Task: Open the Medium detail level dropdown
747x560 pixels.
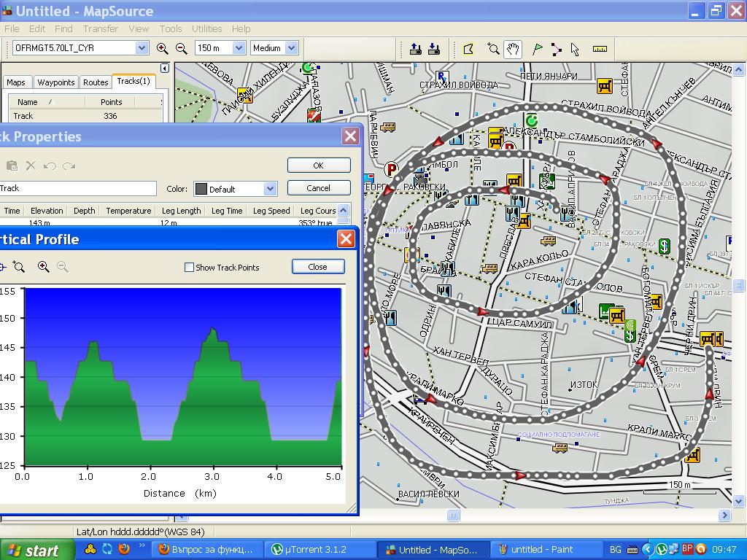Action: [291, 48]
